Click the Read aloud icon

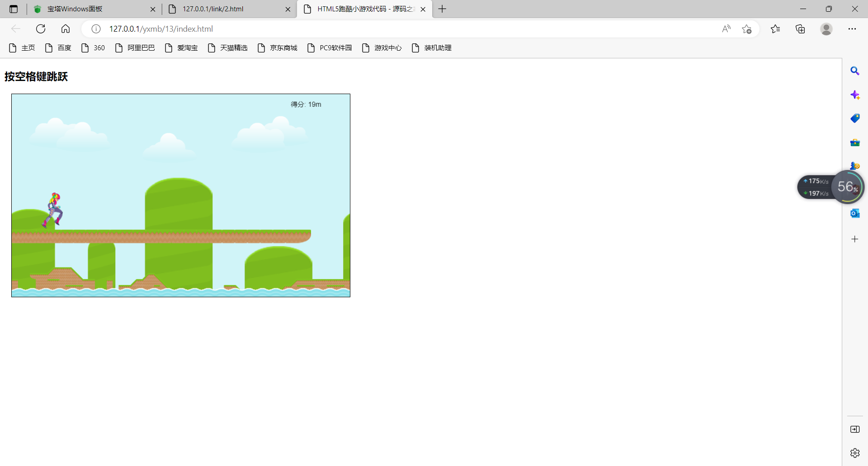726,29
